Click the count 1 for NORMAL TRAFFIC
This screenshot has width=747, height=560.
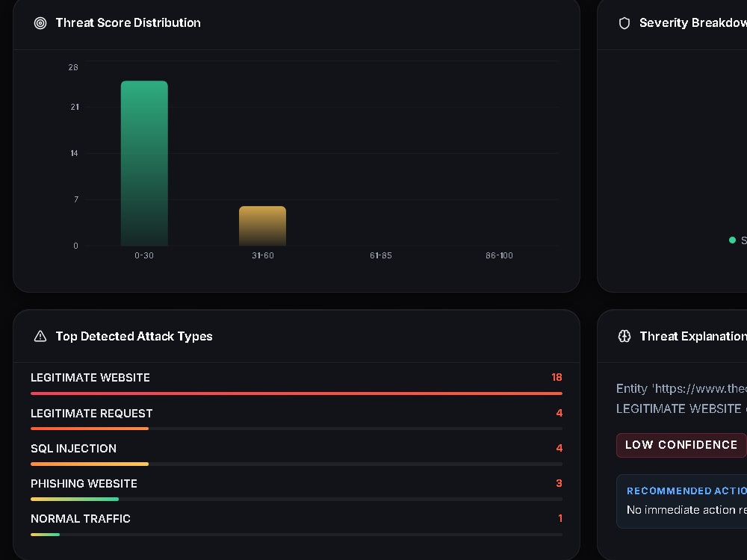click(560, 518)
